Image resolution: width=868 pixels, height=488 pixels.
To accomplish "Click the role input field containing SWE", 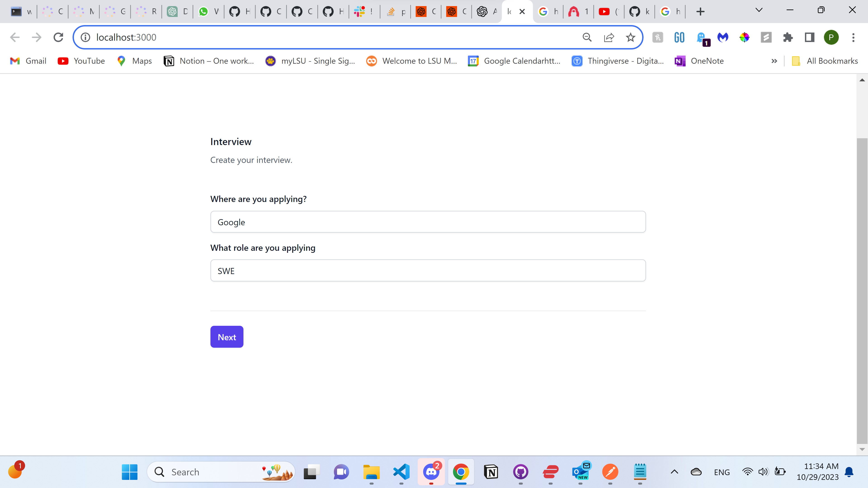I will click(x=428, y=270).
